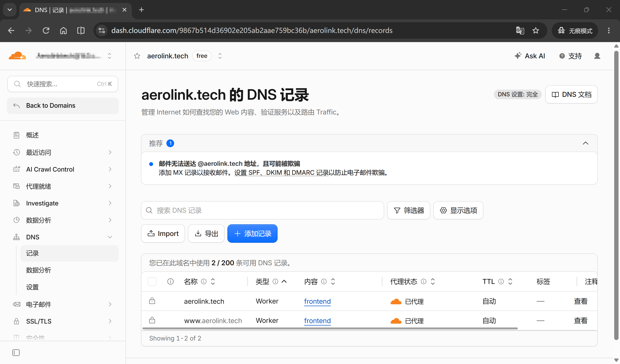Tick the select-all checkbox in the table header
Screen dimensions: 620x364
(x=152, y=281)
